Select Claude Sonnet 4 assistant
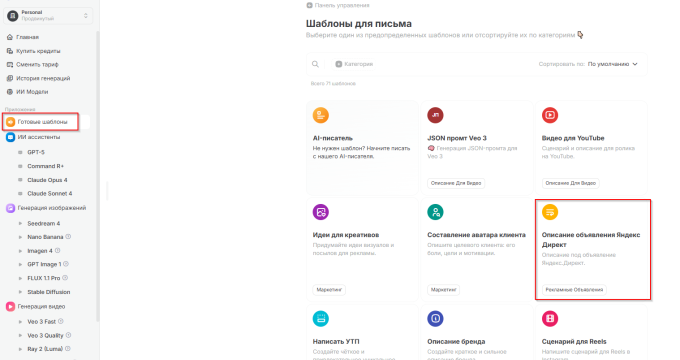Screen dimensions: 680x360 tap(49, 193)
